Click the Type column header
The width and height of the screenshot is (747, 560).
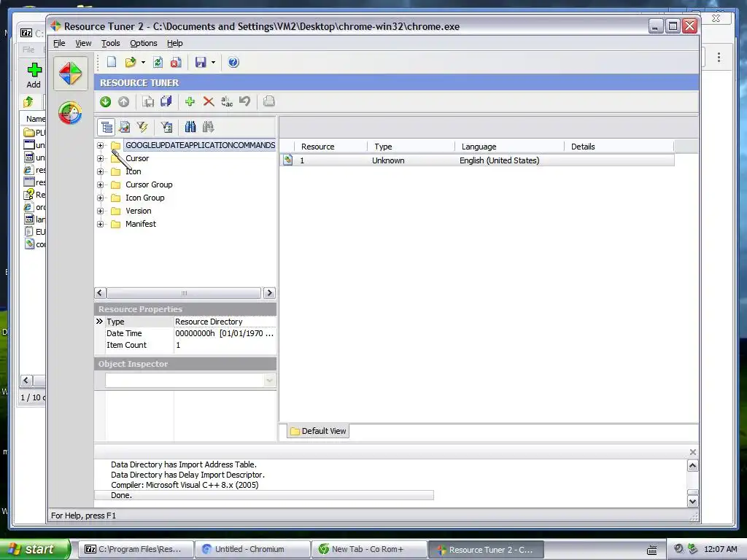pyautogui.click(x=411, y=147)
